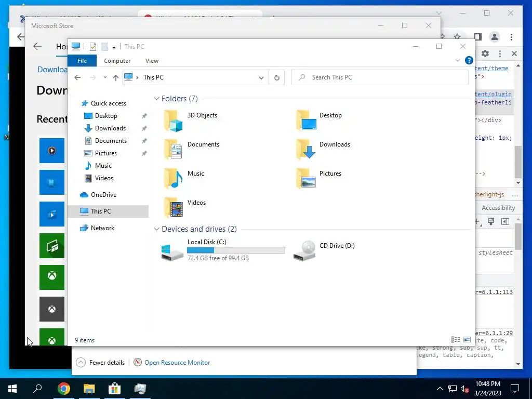Select Local Disk (C:) drive
This screenshot has height=399, width=532.
tap(223, 250)
